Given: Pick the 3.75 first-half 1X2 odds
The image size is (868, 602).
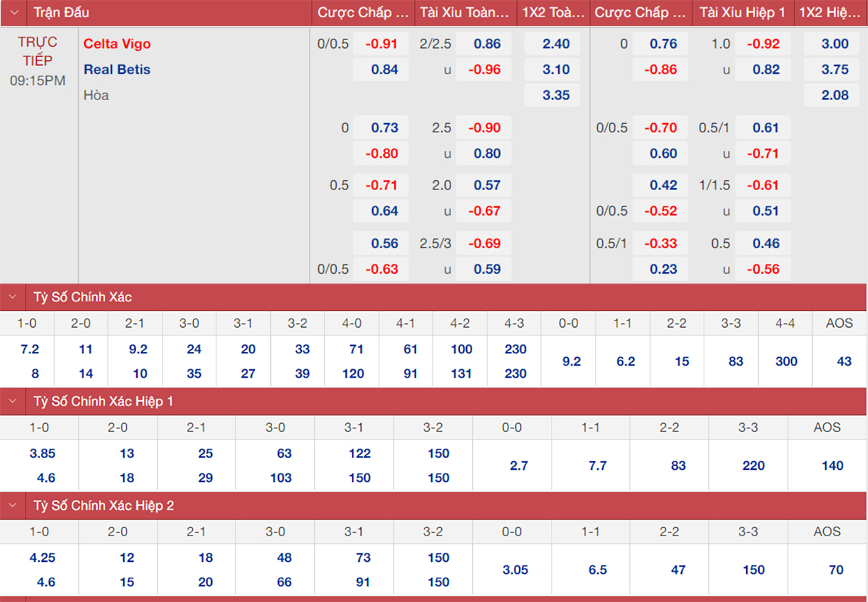Looking at the screenshot, I should [x=834, y=70].
